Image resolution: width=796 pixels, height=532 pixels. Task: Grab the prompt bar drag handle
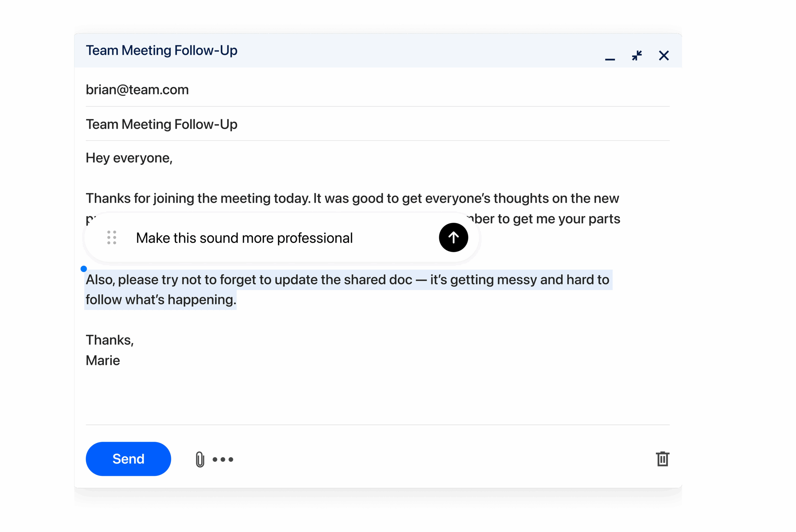pos(112,238)
